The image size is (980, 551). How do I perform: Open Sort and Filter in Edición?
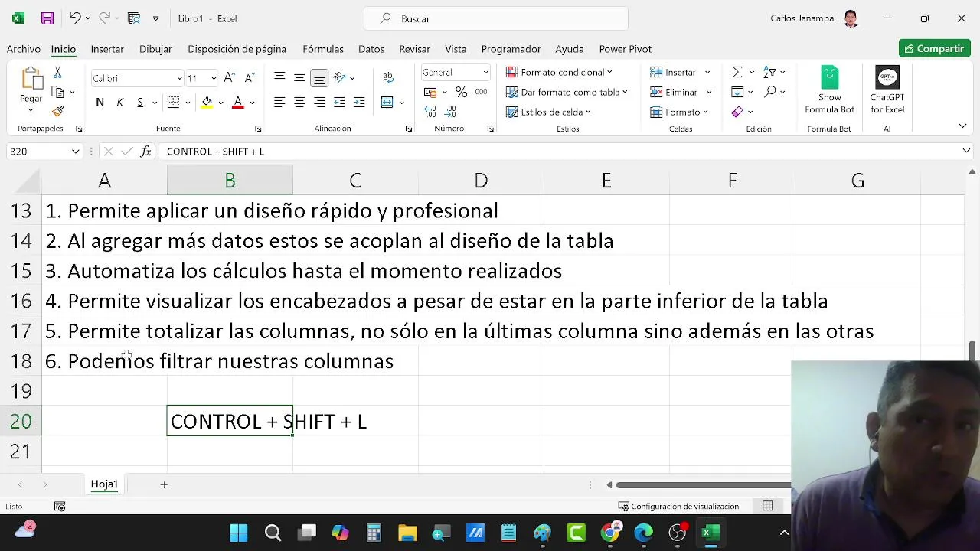coord(770,72)
